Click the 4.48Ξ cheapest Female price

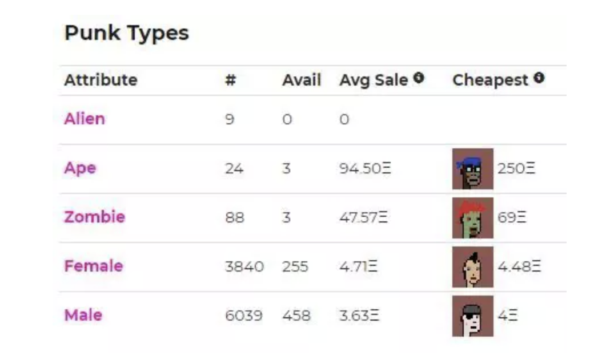coord(519,267)
